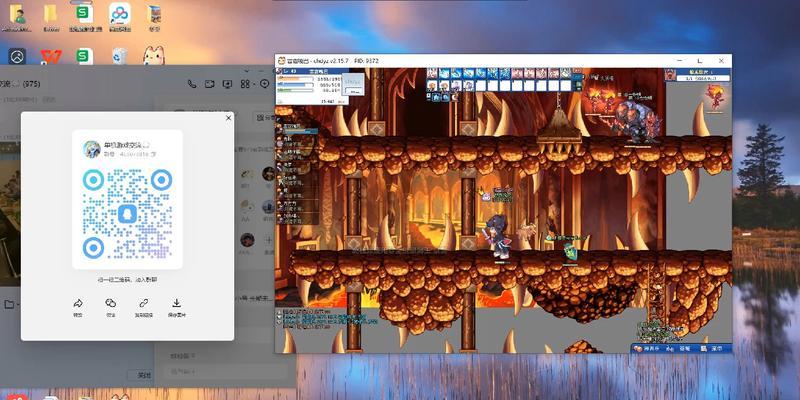Click the dark-haired player character on lower platform

click(497, 237)
